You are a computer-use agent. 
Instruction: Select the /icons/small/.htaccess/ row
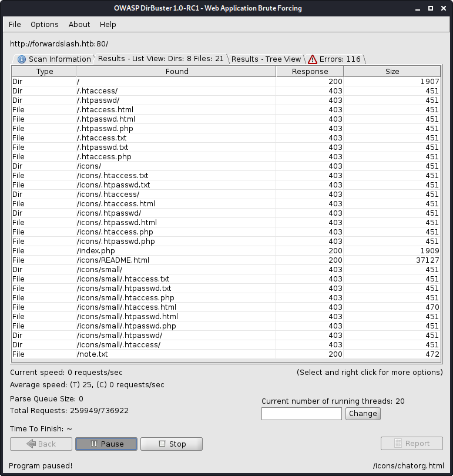[x=226, y=344]
